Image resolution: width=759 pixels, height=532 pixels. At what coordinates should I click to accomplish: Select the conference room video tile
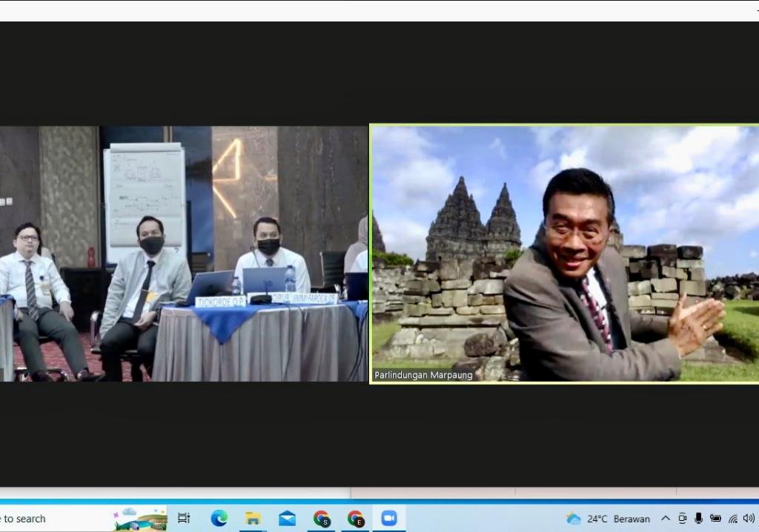click(x=184, y=253)
